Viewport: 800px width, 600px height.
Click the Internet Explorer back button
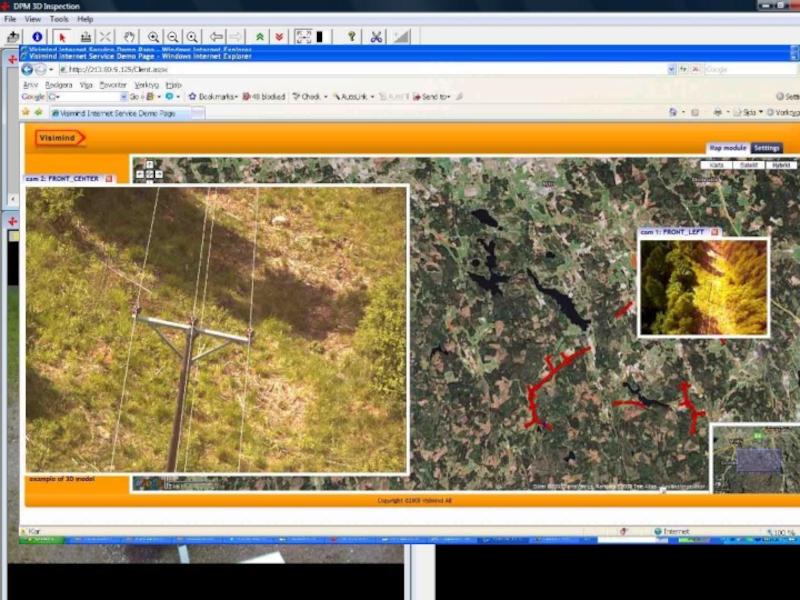click(28, 69)
